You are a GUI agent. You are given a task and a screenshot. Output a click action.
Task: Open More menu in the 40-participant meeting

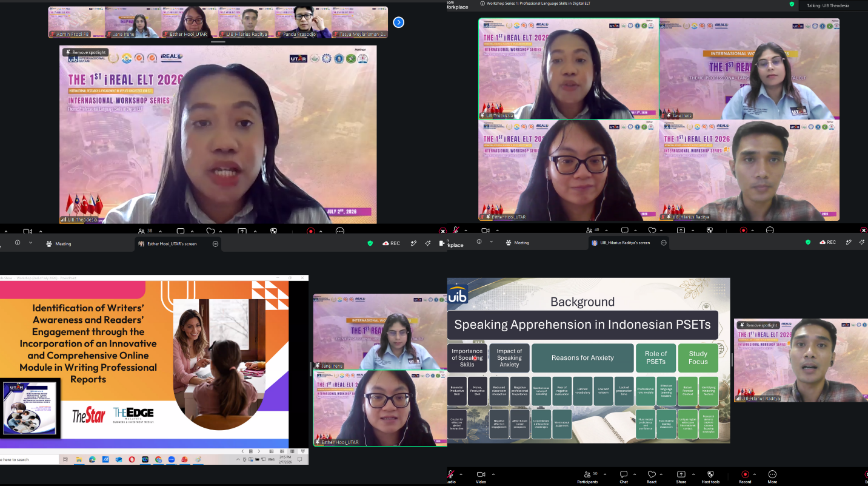pyautogui.click(x=770, y=231)
